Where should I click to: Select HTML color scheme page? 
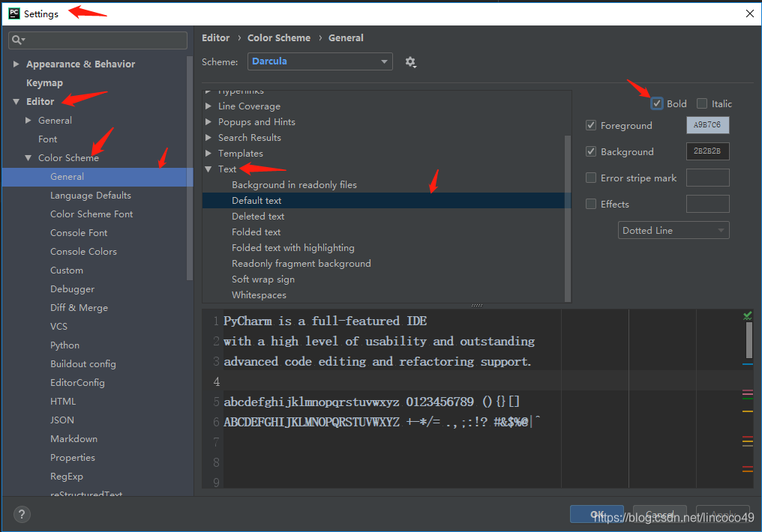(x=63, y=402)
